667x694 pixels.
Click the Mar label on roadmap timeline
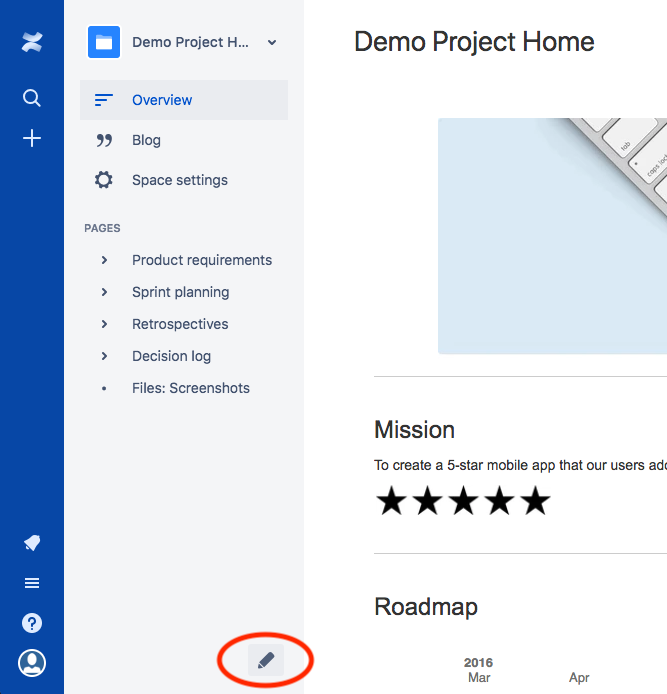point(479,678)
